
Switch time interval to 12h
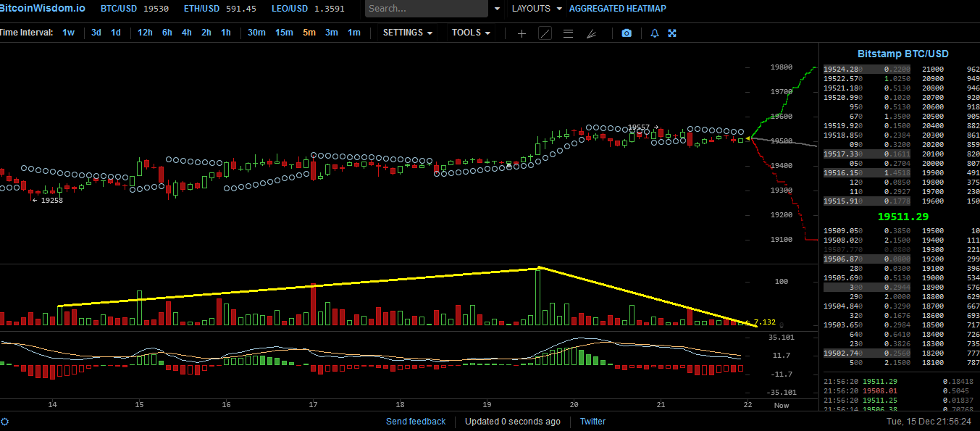[145, 33]
